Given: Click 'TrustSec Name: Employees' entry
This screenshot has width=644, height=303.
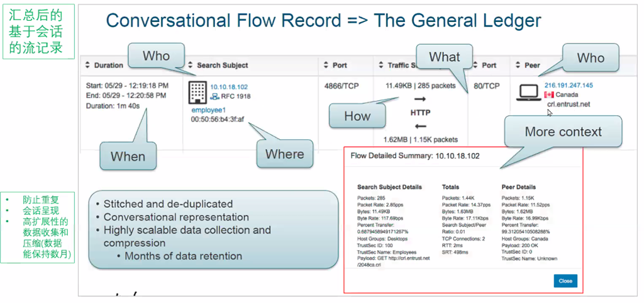Looking at the screenshot, I should click(387, 252).
